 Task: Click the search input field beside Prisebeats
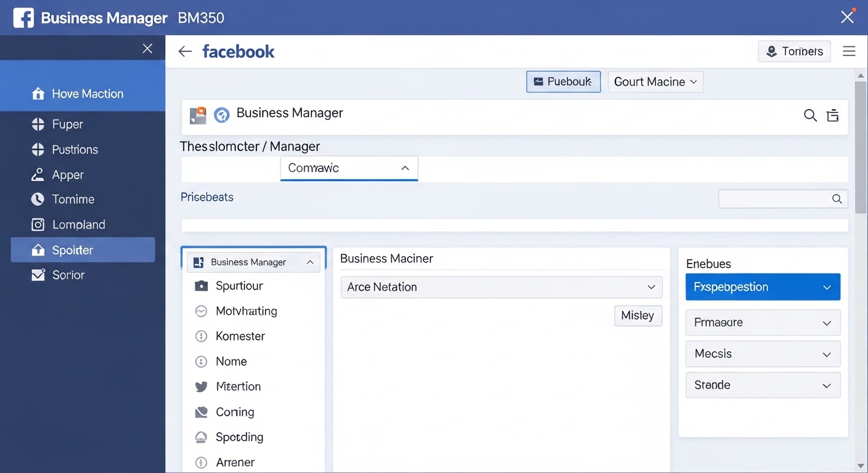(783, 198)
